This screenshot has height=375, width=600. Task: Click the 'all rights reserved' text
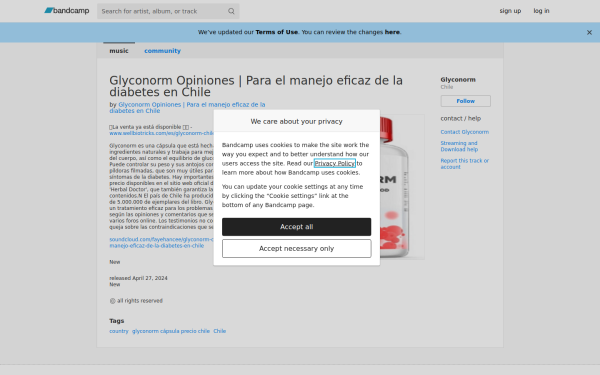(x=136, y=301)
